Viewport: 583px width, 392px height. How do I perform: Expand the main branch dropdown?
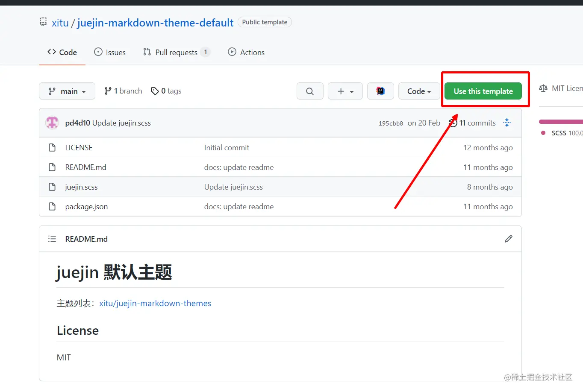(67, 91)
